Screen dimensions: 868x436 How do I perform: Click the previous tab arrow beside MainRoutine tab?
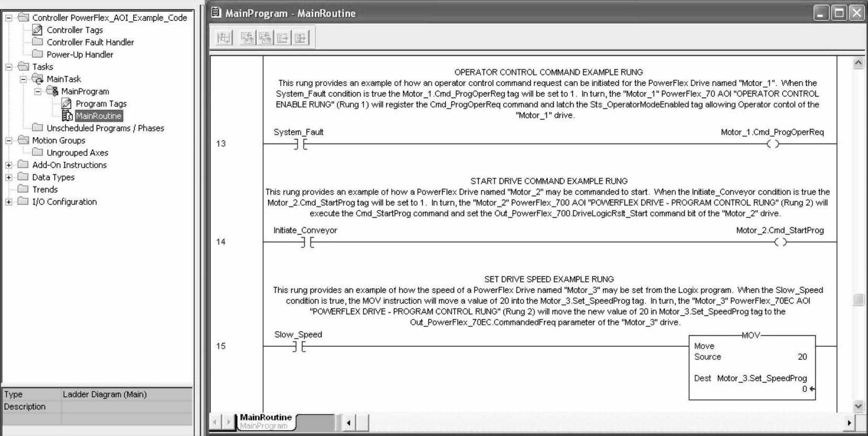(x=215, y=422)
